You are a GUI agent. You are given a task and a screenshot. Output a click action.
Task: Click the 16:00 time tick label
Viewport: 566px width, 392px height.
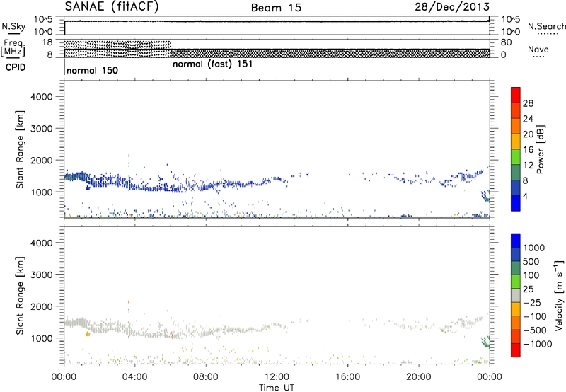coord(347,377)
